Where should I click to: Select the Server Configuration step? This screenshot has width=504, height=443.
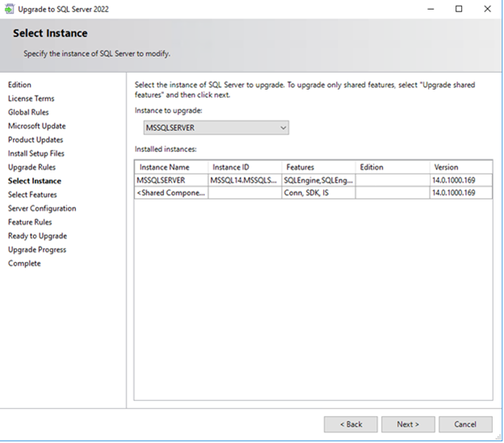click(x=42, y=209)
